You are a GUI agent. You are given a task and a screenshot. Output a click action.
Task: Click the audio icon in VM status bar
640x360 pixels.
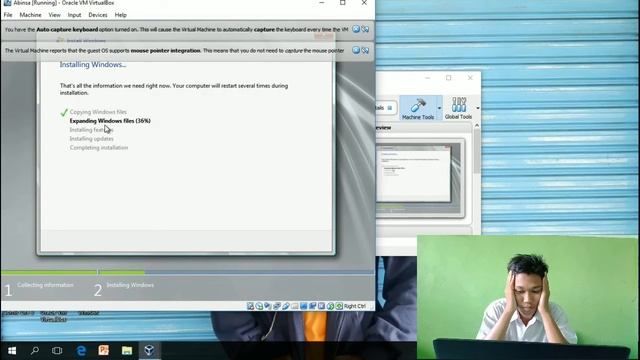coord(268,306)
